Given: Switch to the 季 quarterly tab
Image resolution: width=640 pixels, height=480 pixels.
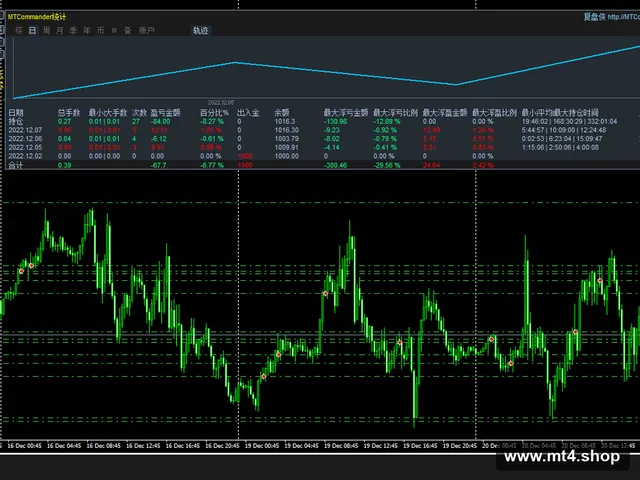Looking at the screenshot, I should pos(73,31).
